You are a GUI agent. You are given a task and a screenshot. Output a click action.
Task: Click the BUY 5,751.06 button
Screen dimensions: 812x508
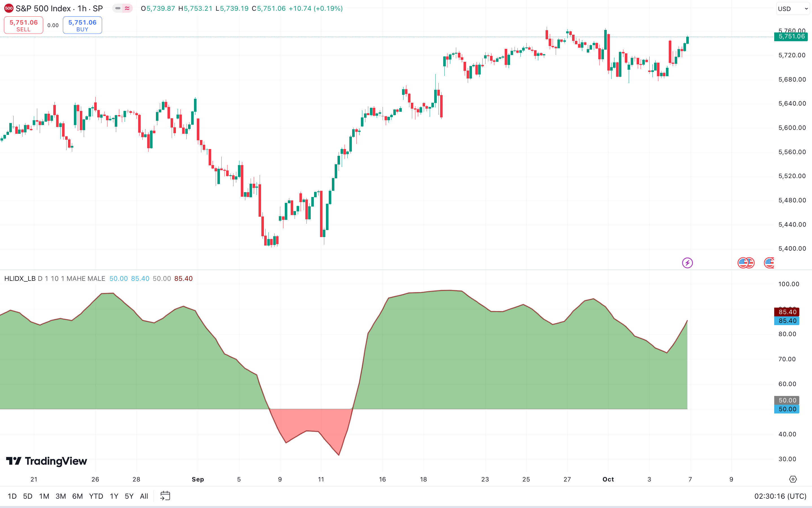(x=82, y=25)
